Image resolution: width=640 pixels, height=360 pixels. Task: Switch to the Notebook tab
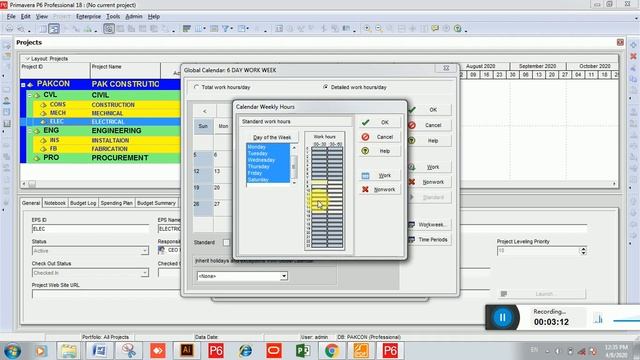point(55,203)
